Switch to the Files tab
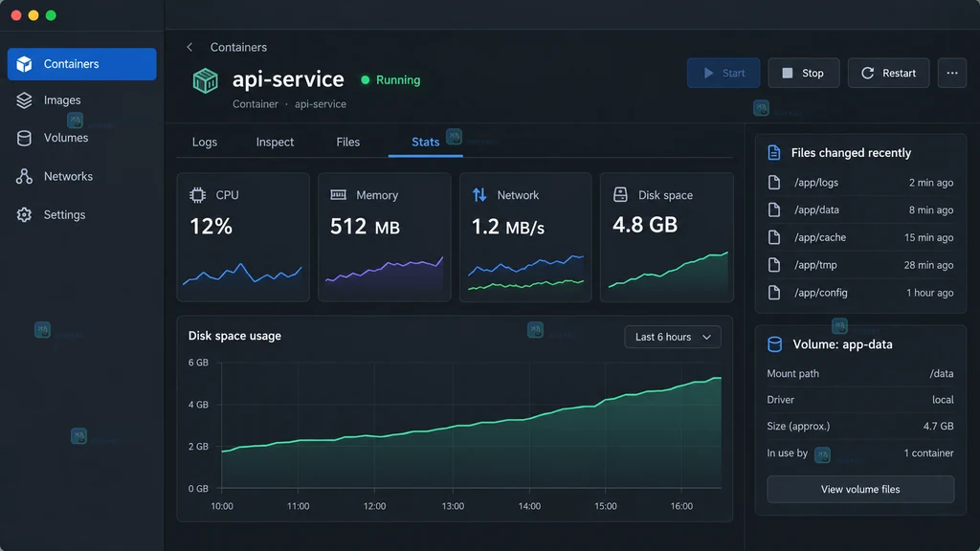The height and width of the screenshot is (551, 980). point(348,142)
